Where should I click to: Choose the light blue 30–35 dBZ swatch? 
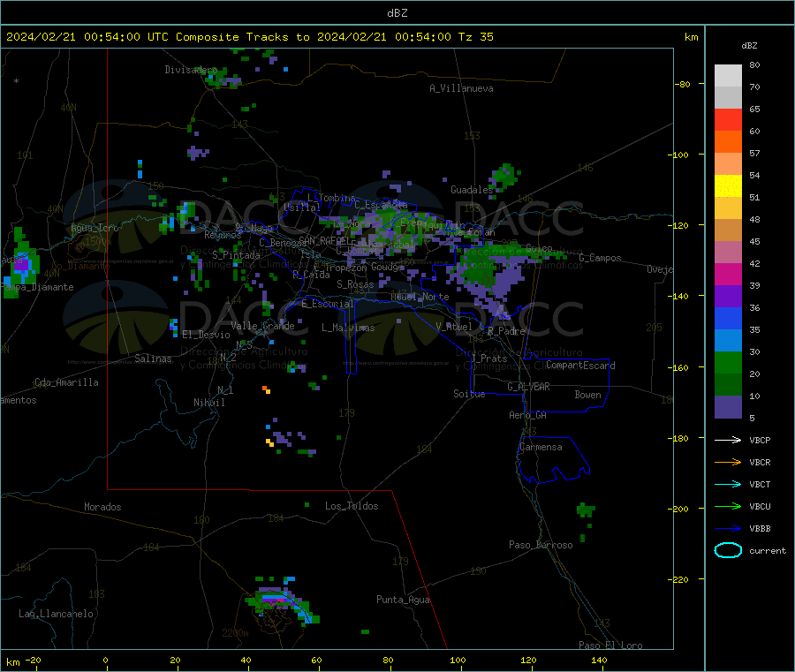728,341
